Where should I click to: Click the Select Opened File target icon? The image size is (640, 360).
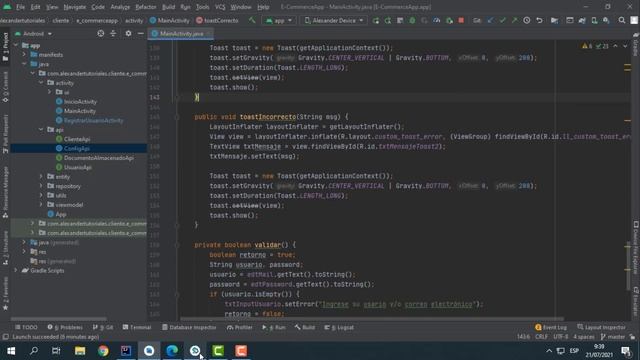100,33
